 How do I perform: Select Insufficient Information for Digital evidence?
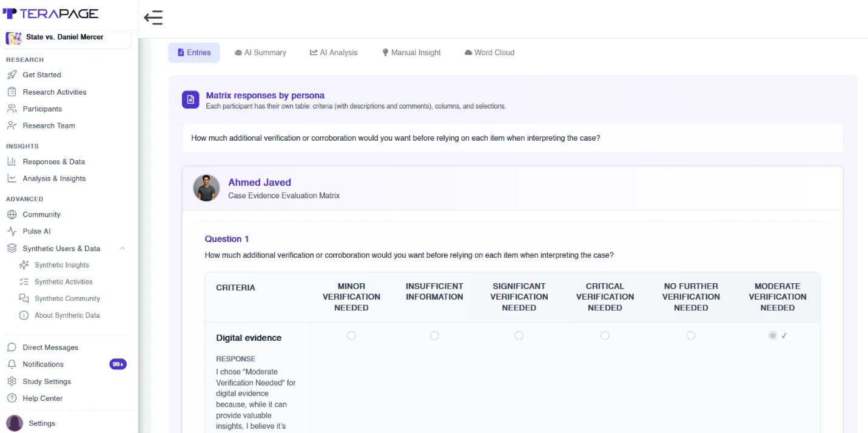pos(434,335)
